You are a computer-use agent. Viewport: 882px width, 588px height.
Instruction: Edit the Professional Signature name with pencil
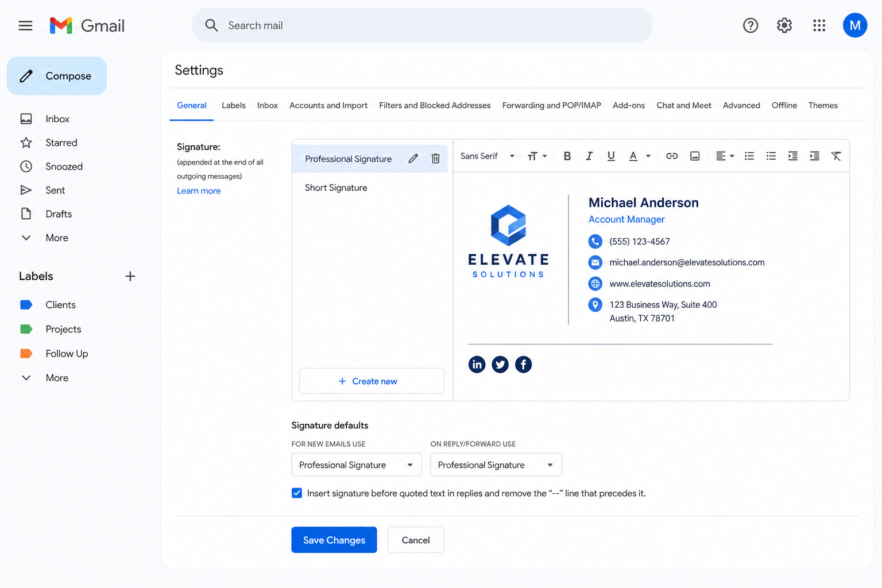click(x=413, y=158)
